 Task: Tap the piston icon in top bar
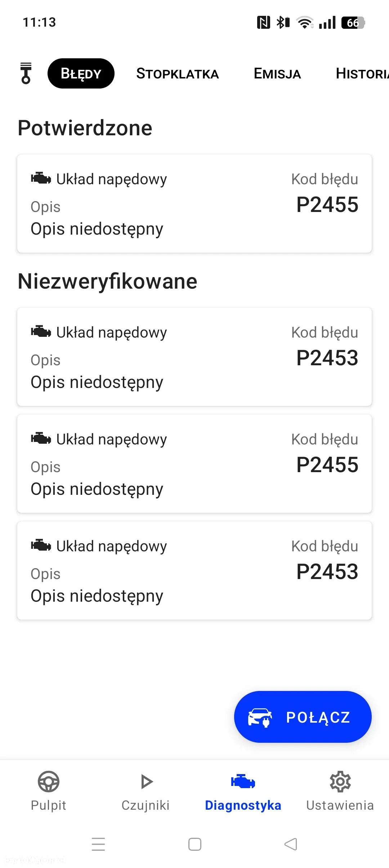[26, 73]
